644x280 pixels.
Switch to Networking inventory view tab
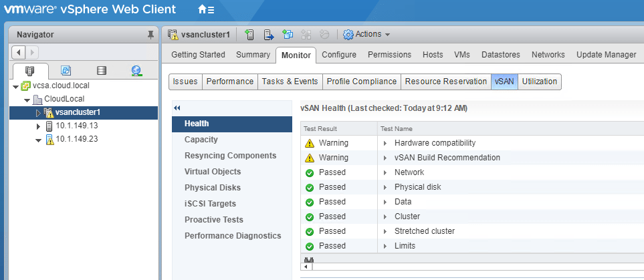(x=136, y=70)
